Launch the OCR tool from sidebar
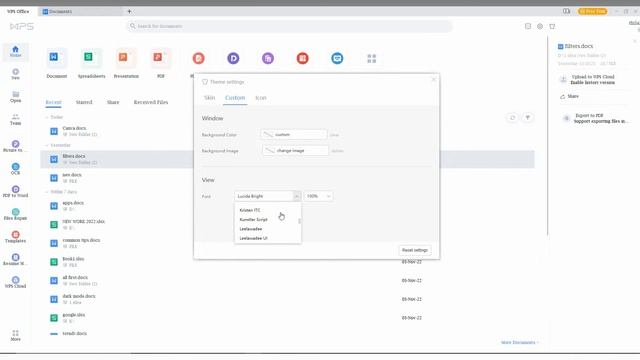 click(16, 169)
